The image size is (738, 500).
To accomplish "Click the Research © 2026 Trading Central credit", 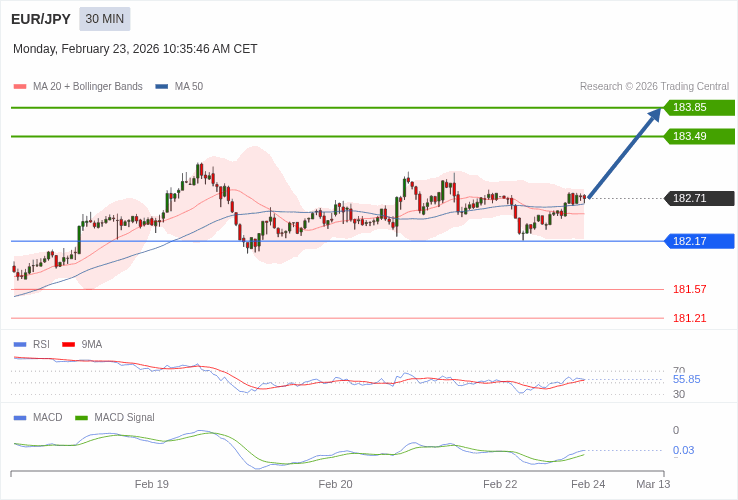I will pos(654,87).
